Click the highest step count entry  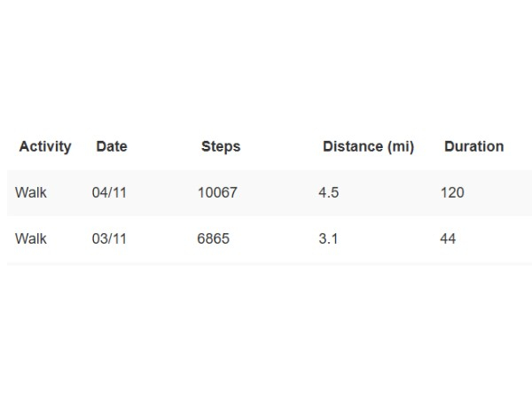coord(217,193)
